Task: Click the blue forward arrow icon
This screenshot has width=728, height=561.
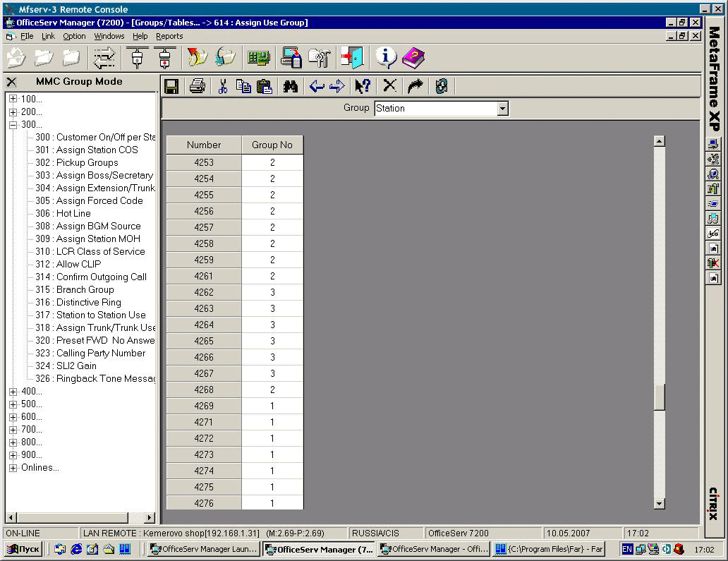Action: (337, 86)
